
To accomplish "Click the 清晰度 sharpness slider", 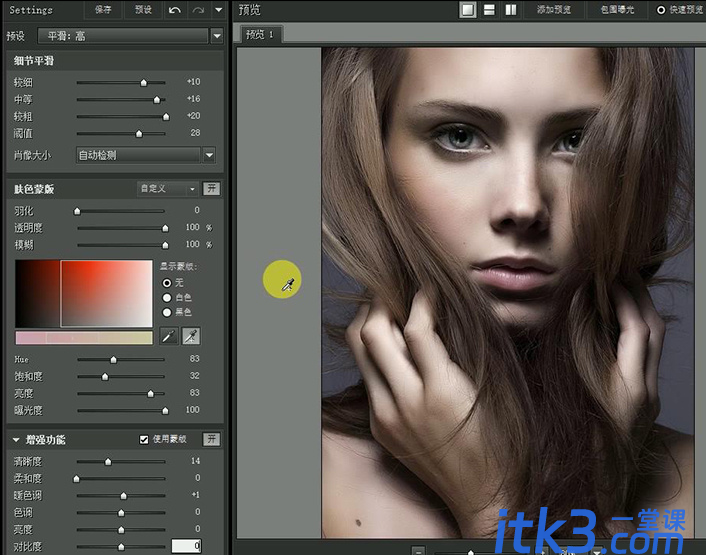I will pos(121,461).
